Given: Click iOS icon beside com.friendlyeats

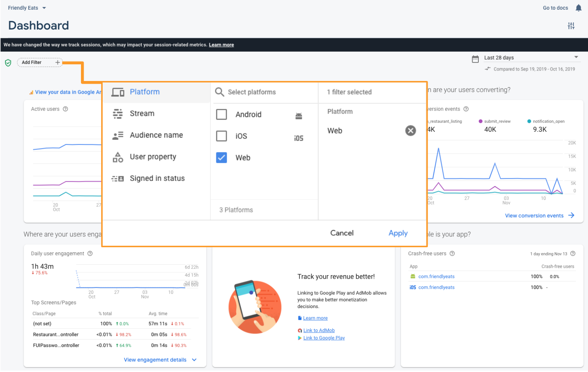Looking at the screenshot, I should click(413, 287).
